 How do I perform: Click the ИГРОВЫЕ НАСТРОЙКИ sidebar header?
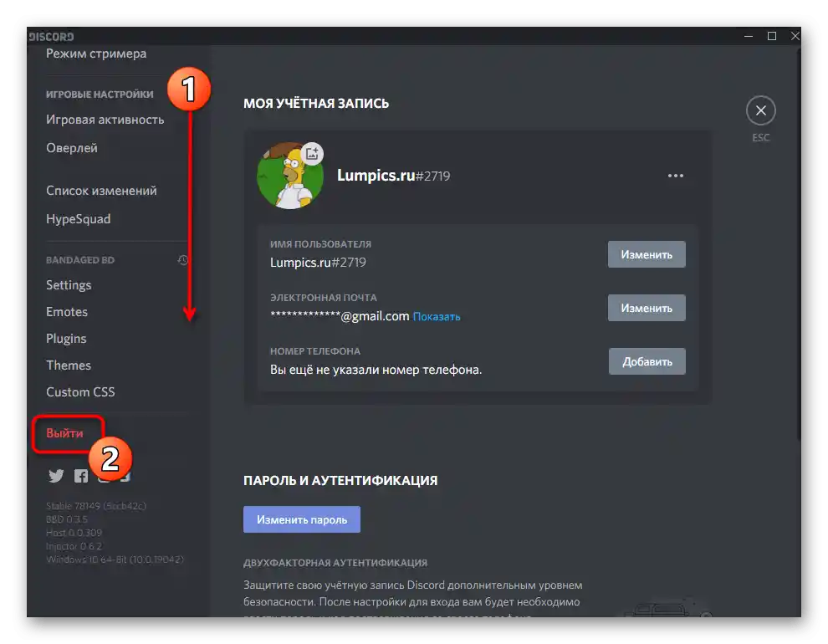(100, 95)
